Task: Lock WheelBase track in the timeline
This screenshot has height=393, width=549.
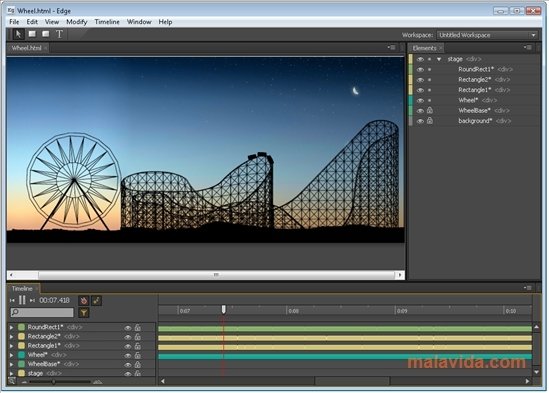Action: [138, 364]
